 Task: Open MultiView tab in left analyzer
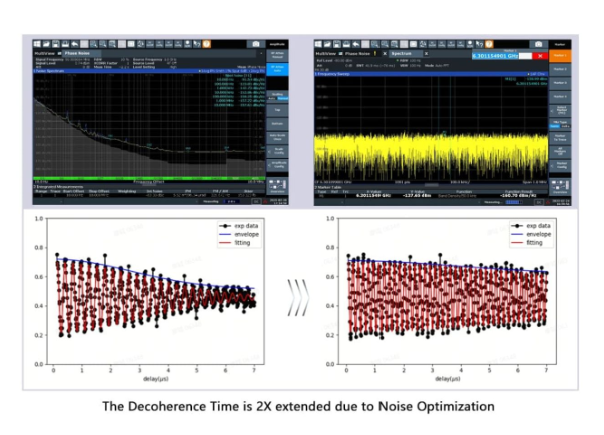pos(47,53)
